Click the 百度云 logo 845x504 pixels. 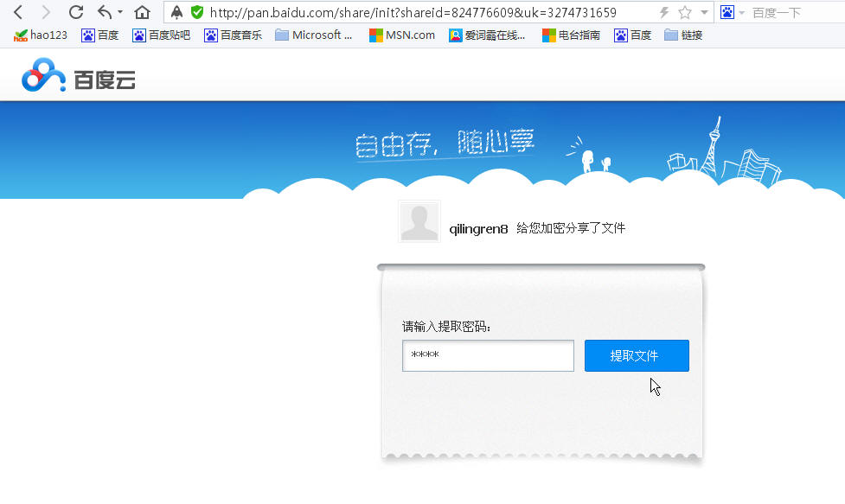(79, 75)
